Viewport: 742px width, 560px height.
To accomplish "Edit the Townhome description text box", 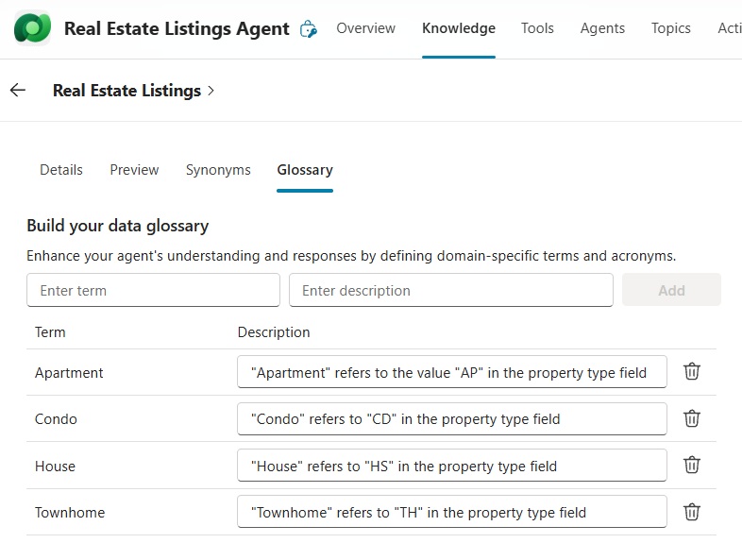I will pos(451,512).
